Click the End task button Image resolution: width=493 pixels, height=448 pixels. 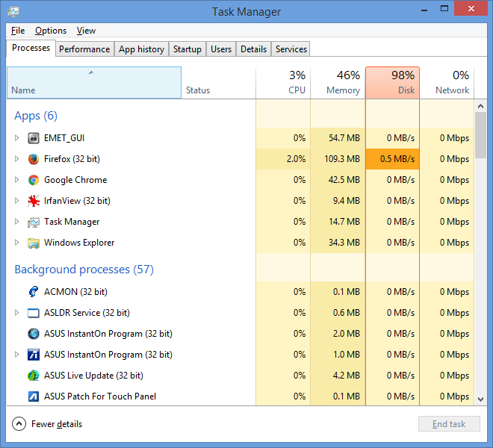click(x=449, y=424)
